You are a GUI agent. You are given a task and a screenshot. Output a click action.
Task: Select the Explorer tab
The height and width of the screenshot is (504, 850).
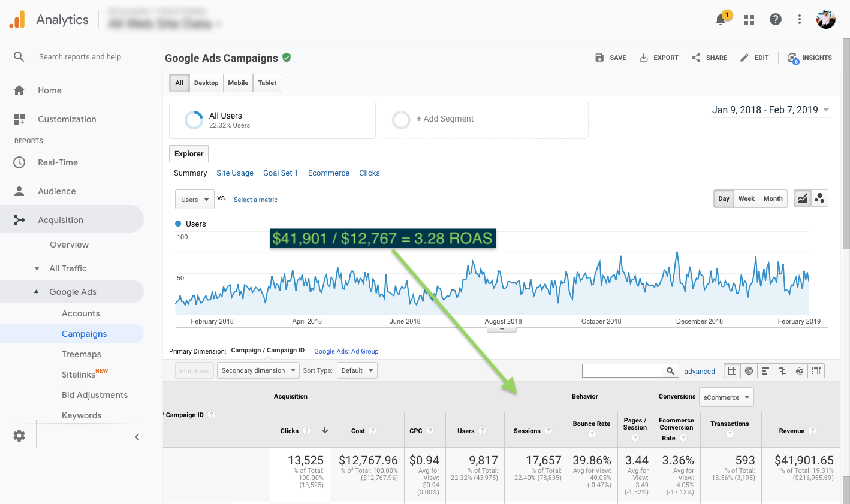(x=189, y=153)
